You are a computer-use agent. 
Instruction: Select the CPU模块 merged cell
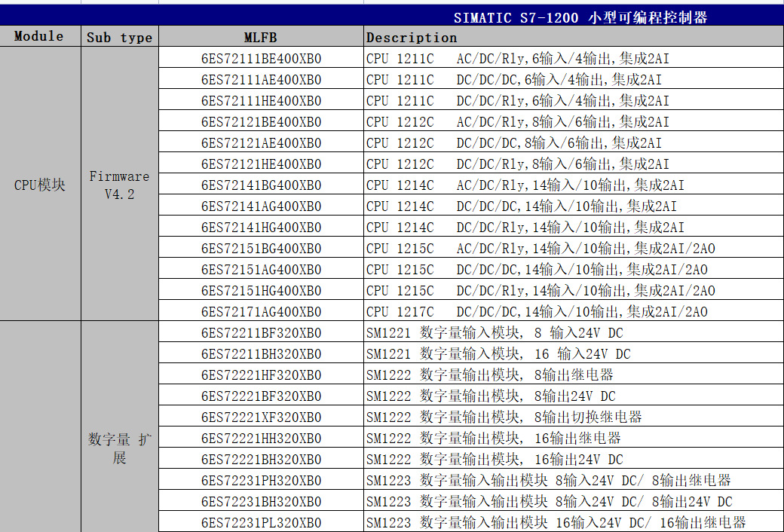(x=40, y=185)
